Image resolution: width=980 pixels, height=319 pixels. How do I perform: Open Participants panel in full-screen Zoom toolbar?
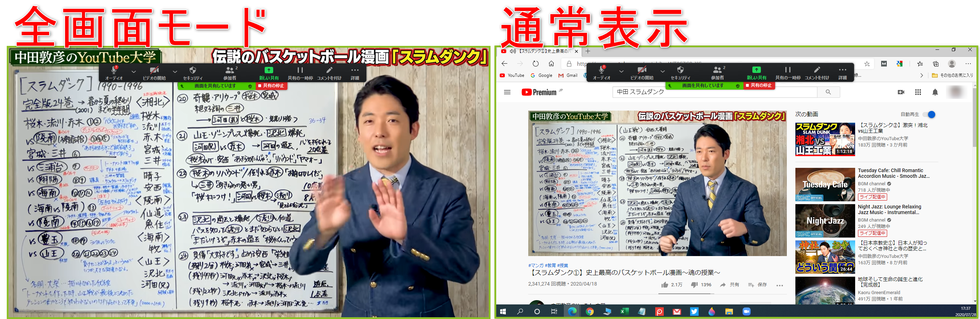tap(230, 73)
